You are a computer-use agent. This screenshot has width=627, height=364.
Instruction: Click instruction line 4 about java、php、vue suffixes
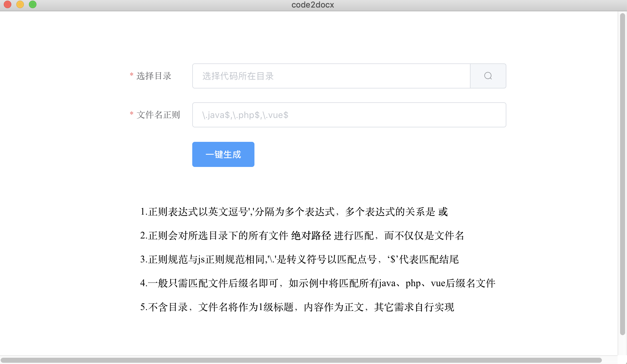[x=317, y=283]
